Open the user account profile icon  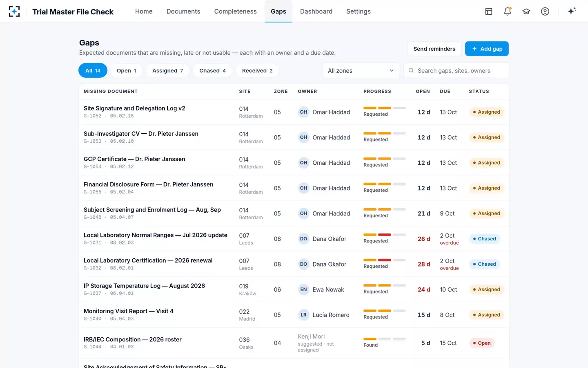tap(545, 11)
